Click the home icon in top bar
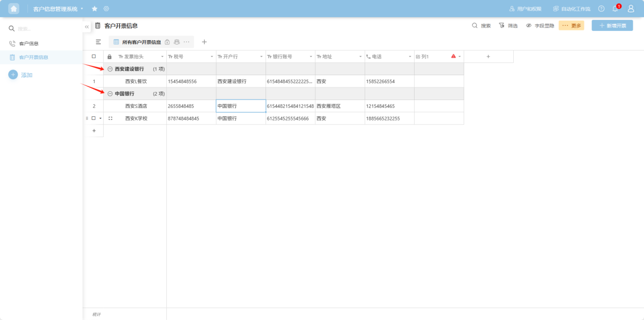 click(x=14, y=9)
